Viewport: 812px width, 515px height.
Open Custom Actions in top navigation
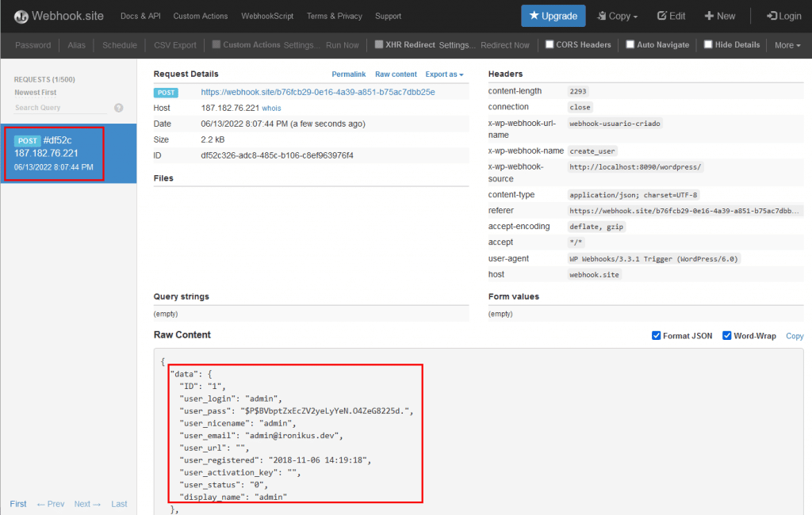point(201,16)
